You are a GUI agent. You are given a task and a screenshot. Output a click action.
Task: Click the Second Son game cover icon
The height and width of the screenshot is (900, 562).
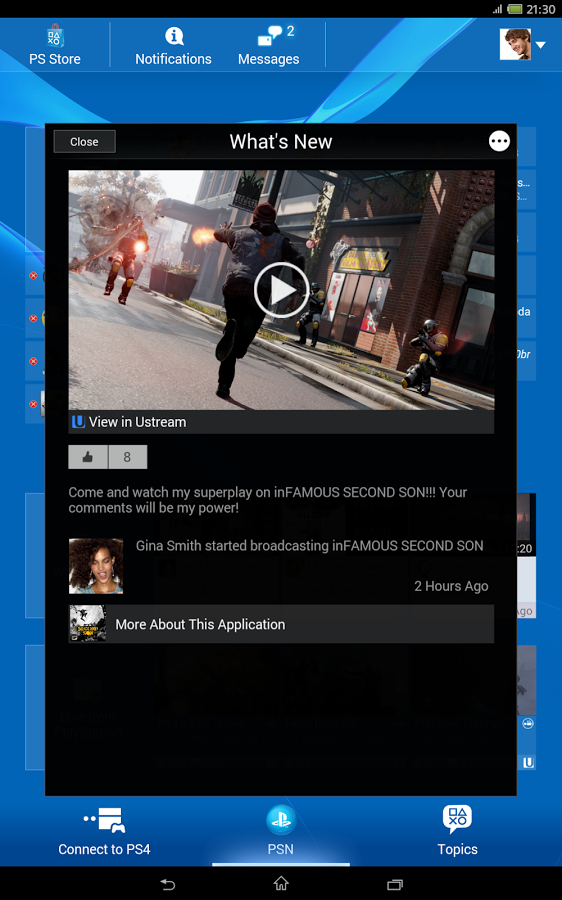[88, 623]
